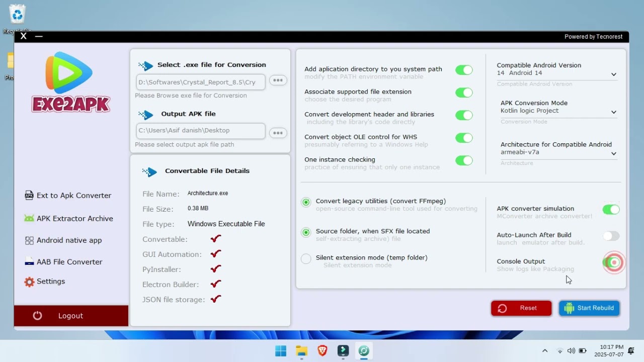The height and width of the screenshot is (362, 644).
Task: Click the Windows Executable File type value
Action: click(x=226, y=224)
